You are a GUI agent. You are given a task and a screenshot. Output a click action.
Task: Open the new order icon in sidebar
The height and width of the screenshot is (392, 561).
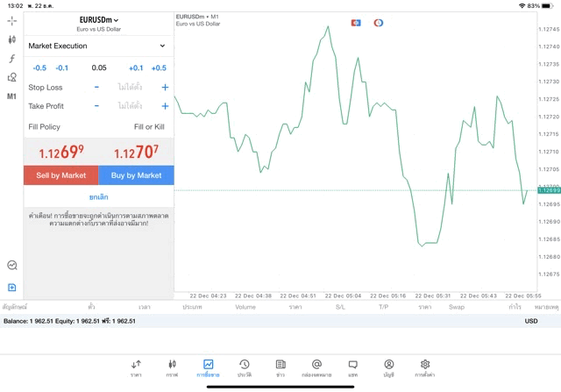(11, 288)
